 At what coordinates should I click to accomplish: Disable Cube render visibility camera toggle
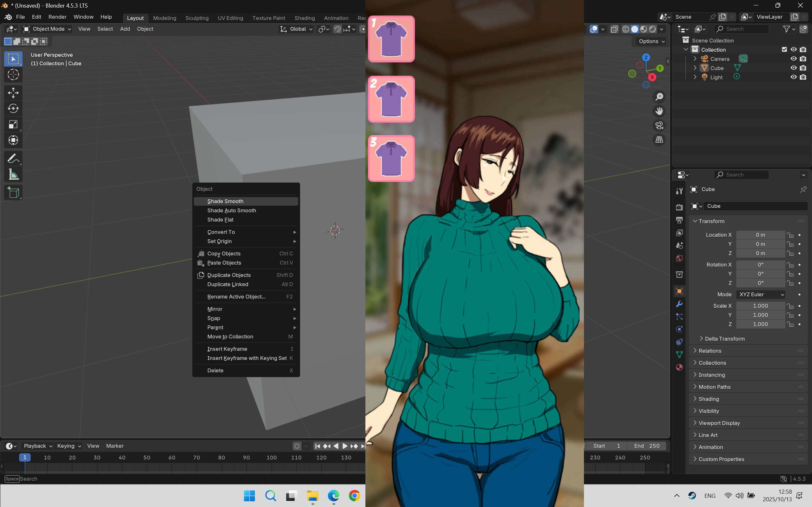coord(802,68)
